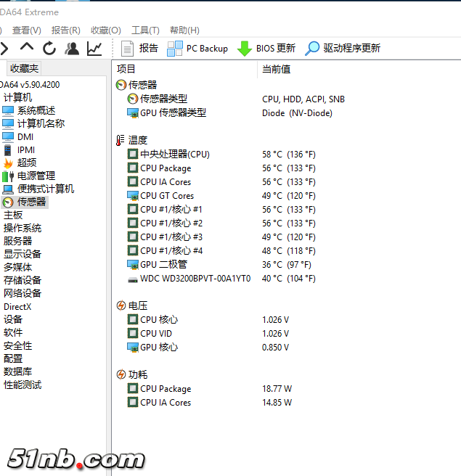
Task: Select 设备 in the sidebar
Action: (13, 320)
